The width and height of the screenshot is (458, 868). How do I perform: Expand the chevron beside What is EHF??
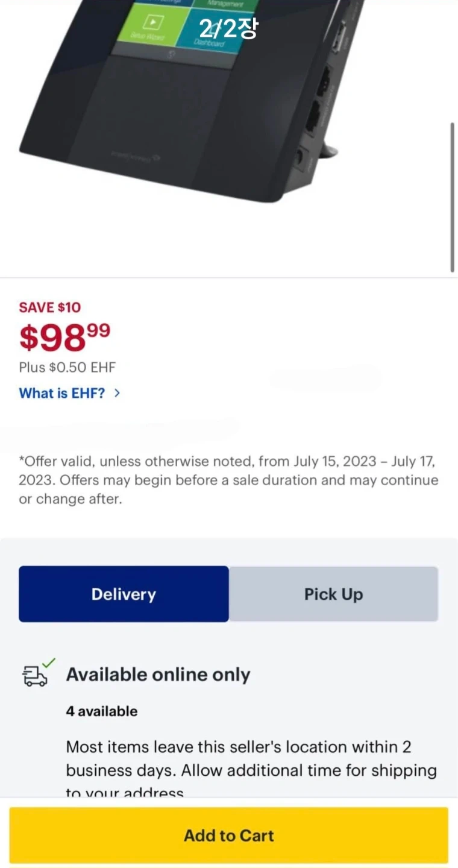pyautogui.click(x=117, y=393)
